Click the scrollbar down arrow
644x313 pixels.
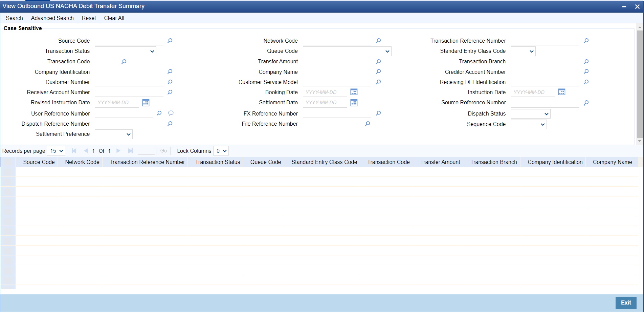(640, 141)
